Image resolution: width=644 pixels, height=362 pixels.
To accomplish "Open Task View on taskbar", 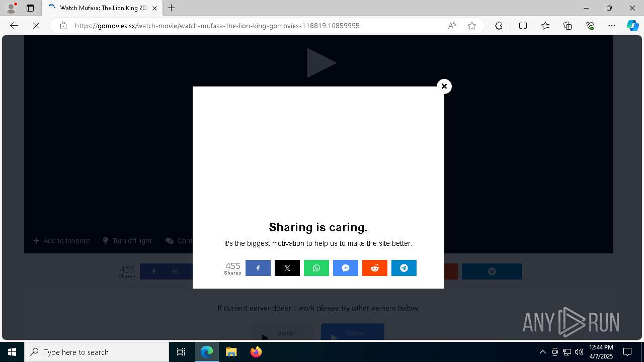I will [x=181, y=352].
